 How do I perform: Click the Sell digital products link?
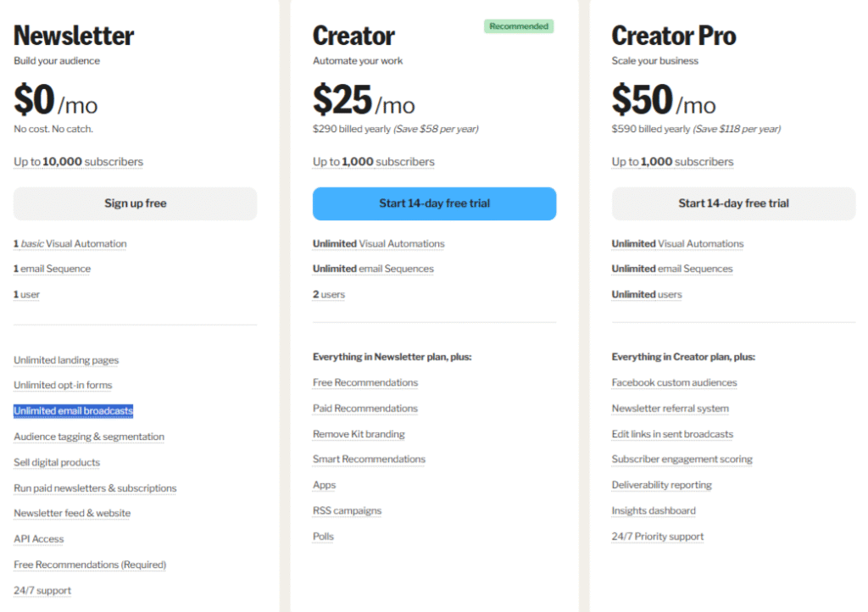(x=57, y=462)
